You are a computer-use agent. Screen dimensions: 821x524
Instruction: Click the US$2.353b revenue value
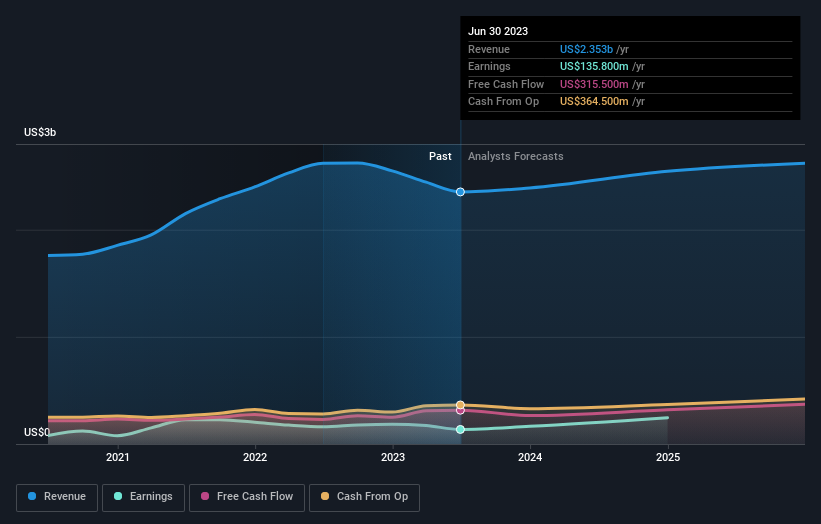click(x=586, y=49)
